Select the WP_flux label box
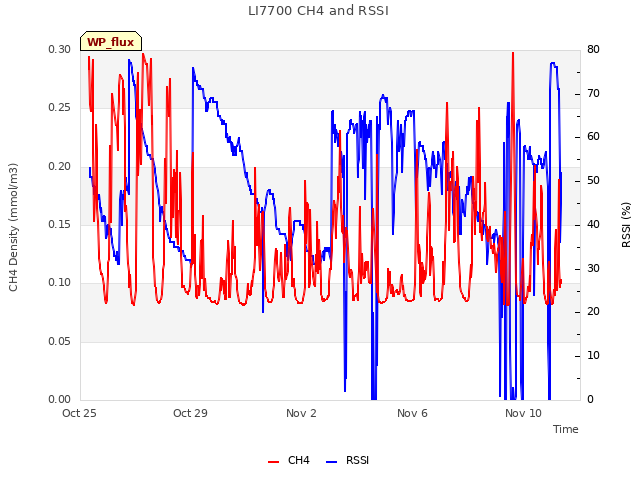The width and height of the screenshot is (640, 480). (x=111, y=42)
